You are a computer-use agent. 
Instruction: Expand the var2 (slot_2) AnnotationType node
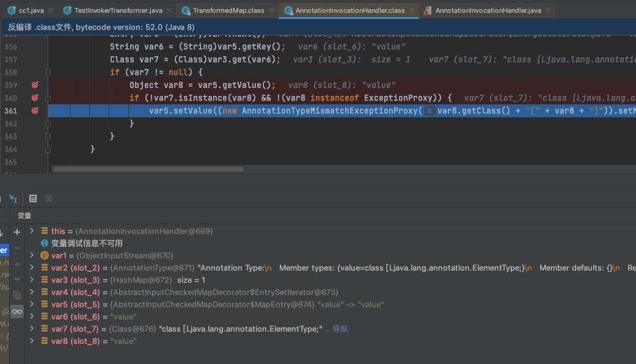32,268
